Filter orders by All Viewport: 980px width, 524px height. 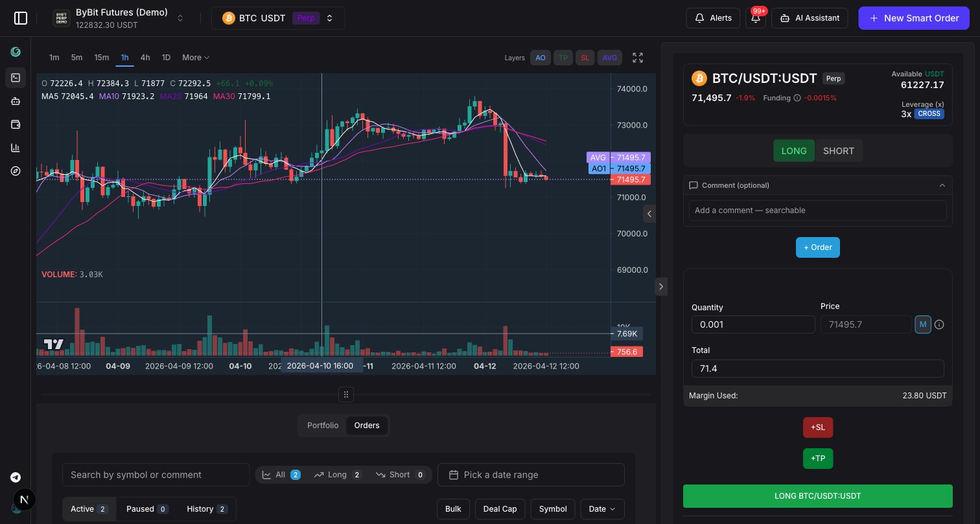coord(281,475)
